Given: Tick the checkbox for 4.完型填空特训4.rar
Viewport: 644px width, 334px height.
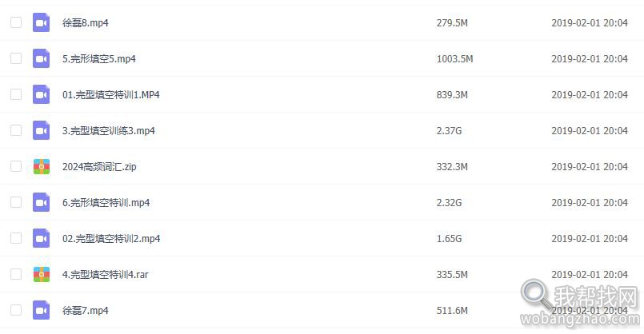Looking at the screenshot, I should [x=16, y=274].
